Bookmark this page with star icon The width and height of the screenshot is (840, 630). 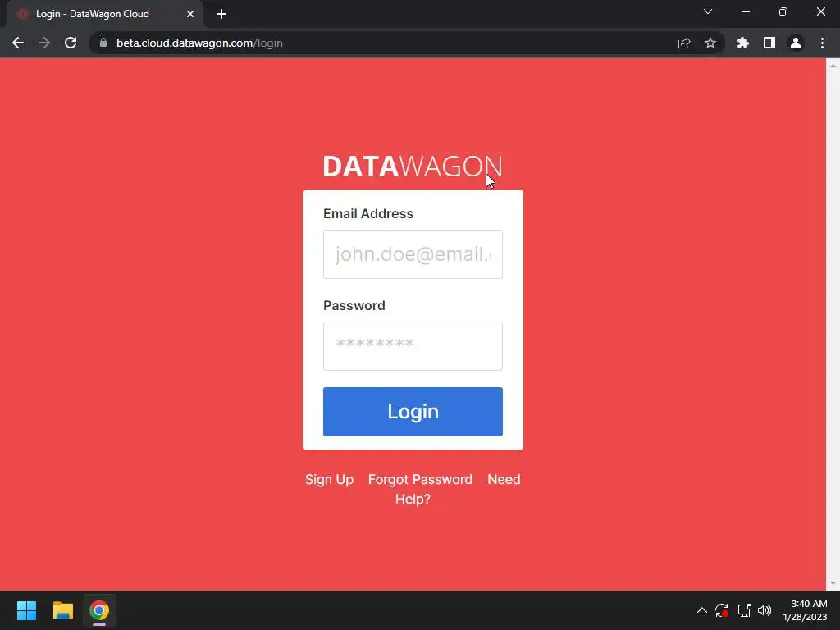tap(710, 43)
